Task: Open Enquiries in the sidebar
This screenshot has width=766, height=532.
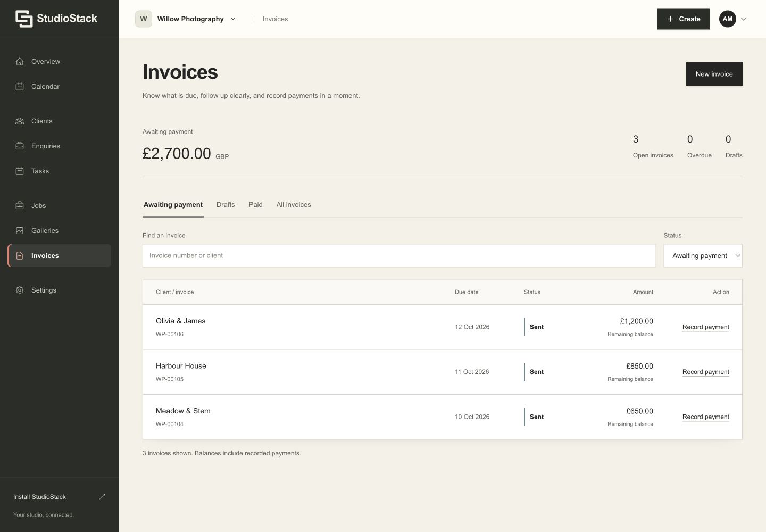Action: 60,146
